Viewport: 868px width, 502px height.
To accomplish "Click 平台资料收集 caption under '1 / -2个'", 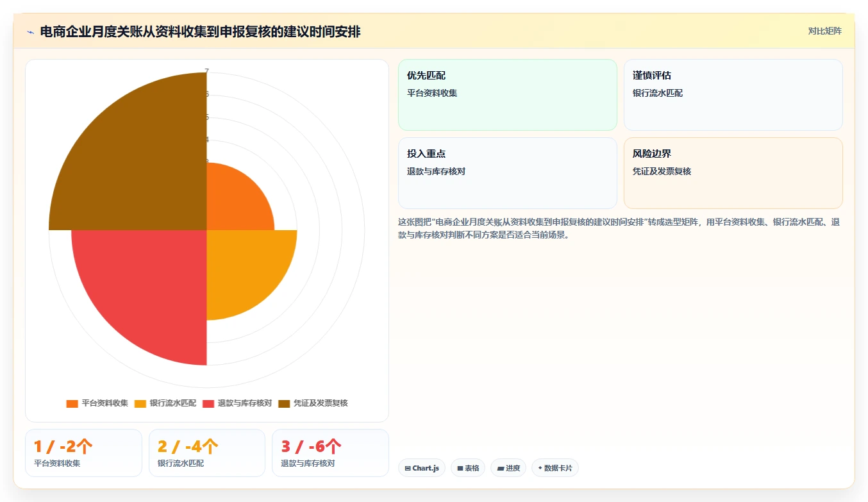I will click(x=57, y=463).
